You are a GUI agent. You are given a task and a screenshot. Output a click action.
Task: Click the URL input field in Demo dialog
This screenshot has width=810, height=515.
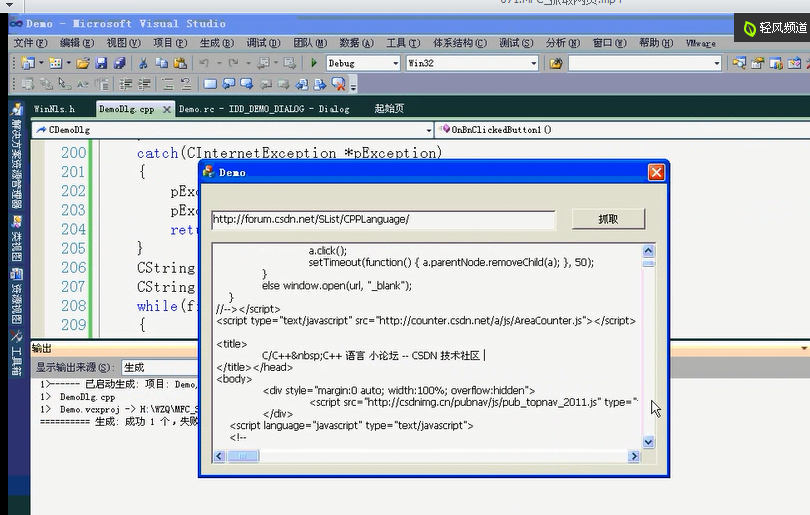(x=383, y=220)
